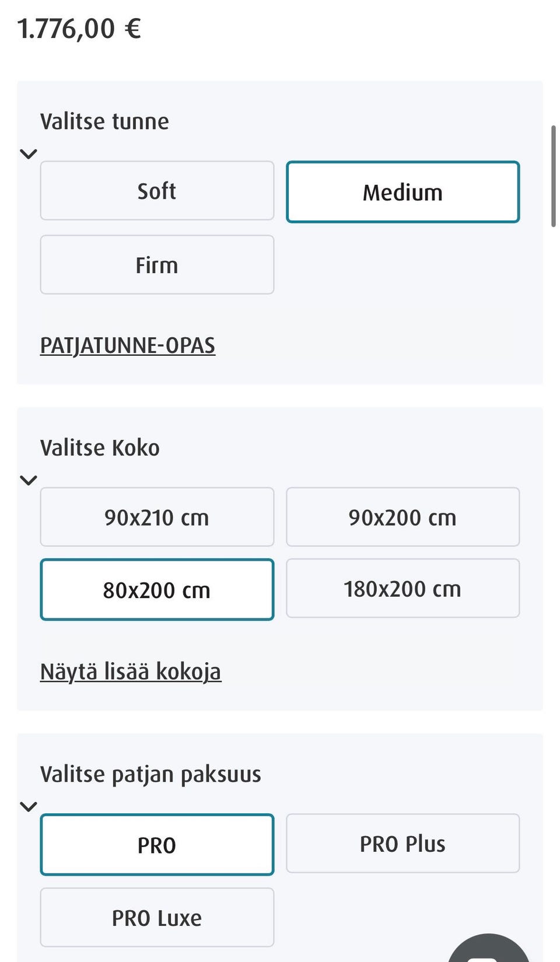Select the 80x200 cm size
The image size is (560, 962).
(157, 590)
